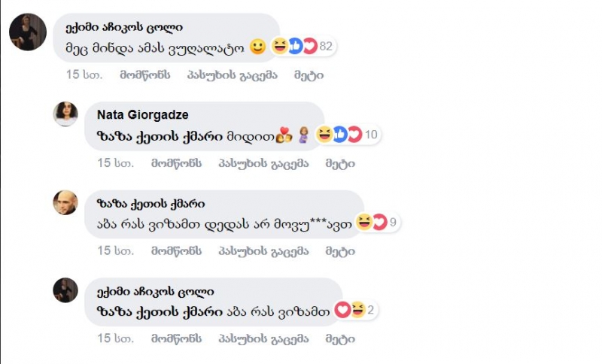
Task: Click the ზაზა ქეთის ქმარი mention in Nata's reply
Action: [x=160, y=136]
